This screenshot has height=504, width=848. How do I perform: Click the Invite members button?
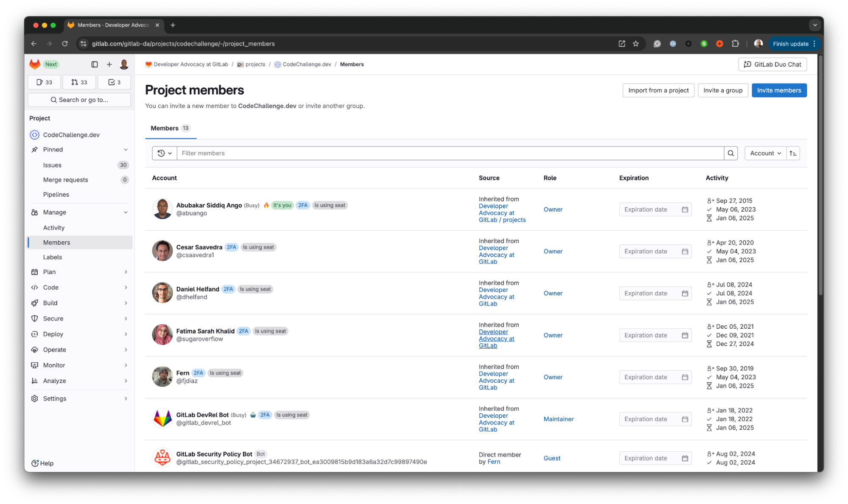pyautogui.click(x=778, y=90)
